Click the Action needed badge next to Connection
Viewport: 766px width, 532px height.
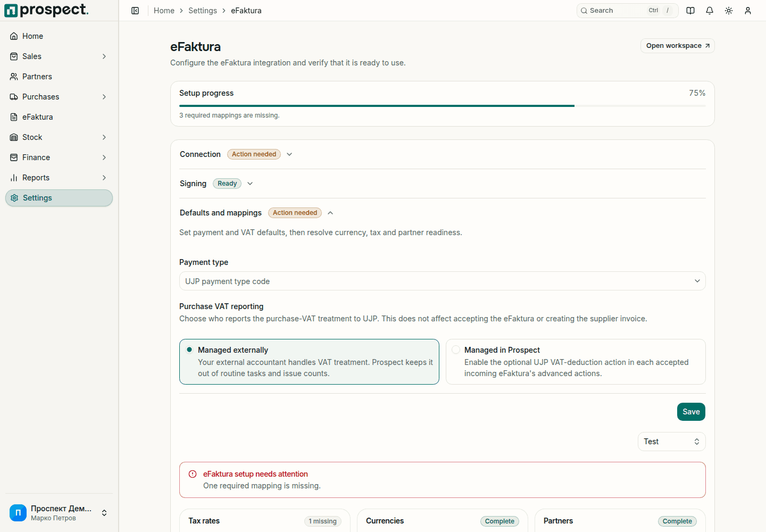(254, 154)
